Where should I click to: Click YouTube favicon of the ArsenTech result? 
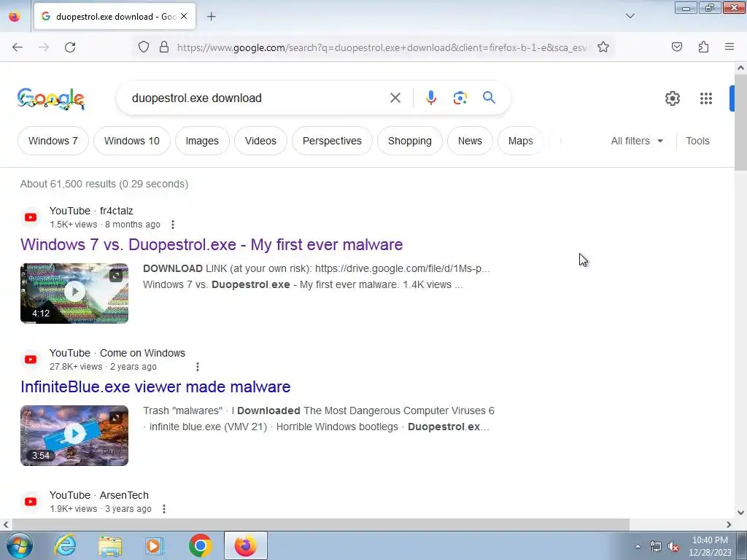click(31, 502)
